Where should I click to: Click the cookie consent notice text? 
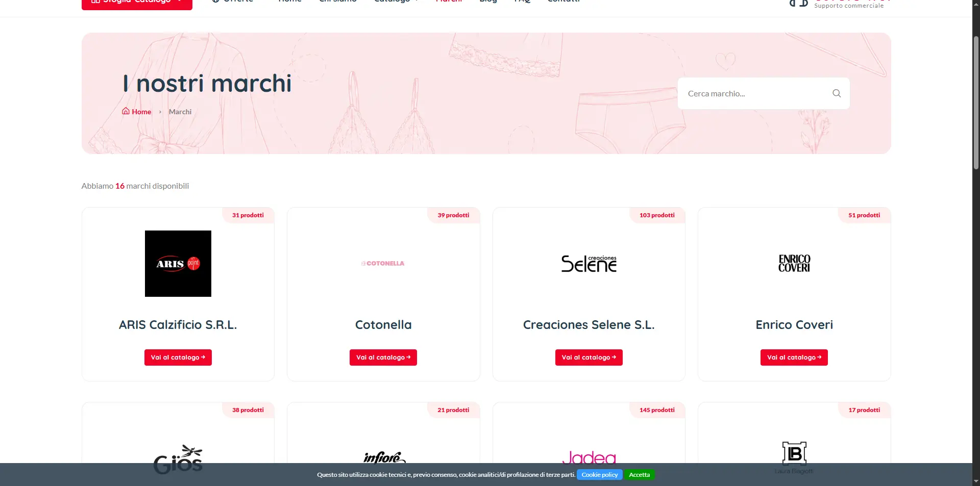[446, 475]
